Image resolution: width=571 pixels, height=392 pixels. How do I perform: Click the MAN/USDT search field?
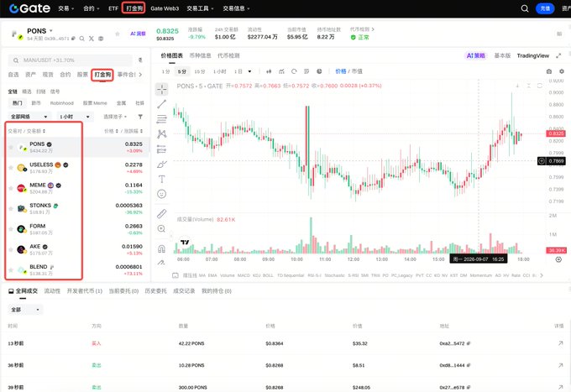point(71,60)
